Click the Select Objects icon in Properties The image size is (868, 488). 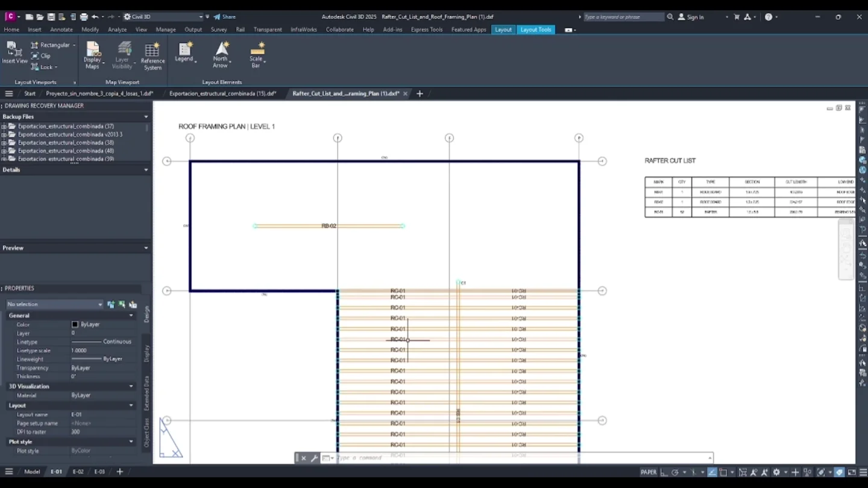pyautogui.click(x=122, y=304)
